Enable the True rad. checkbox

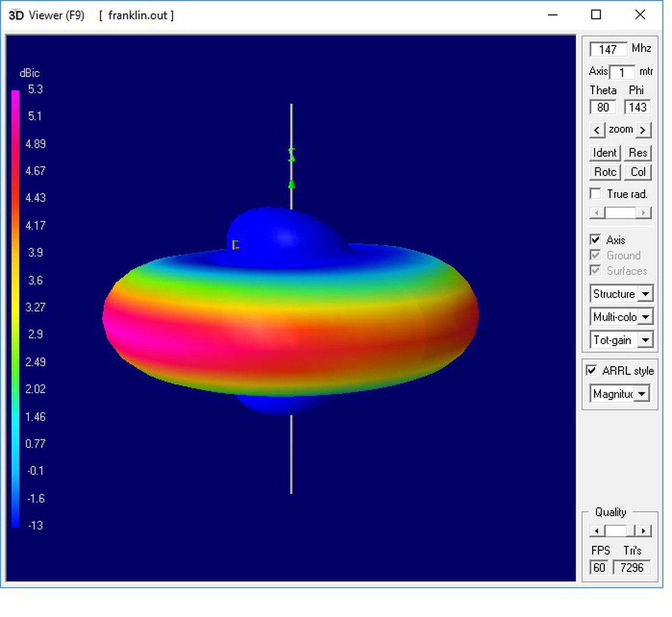[595, 194]
